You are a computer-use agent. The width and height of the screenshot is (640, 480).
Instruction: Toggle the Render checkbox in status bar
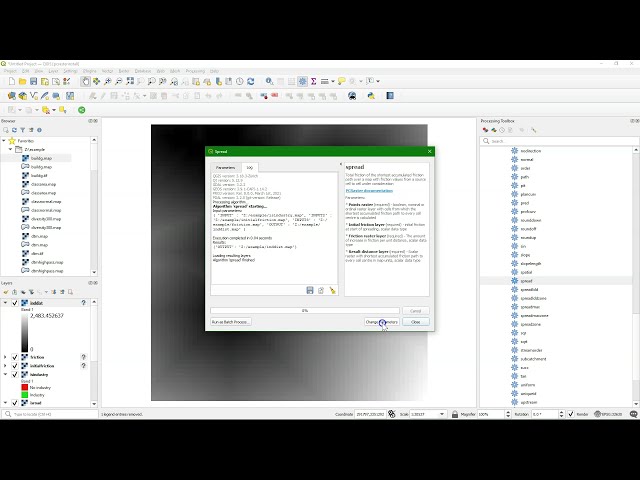point(571,414)
